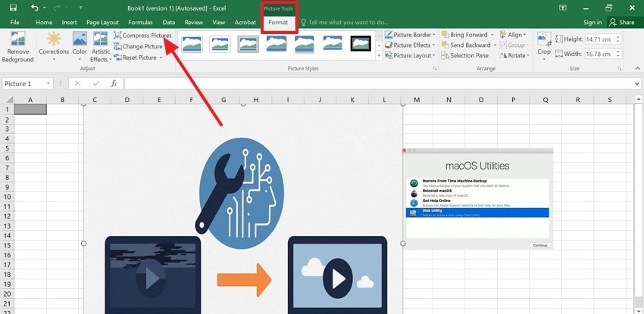Collapse the ribbon with the chevron

click(x=638, y=68)
